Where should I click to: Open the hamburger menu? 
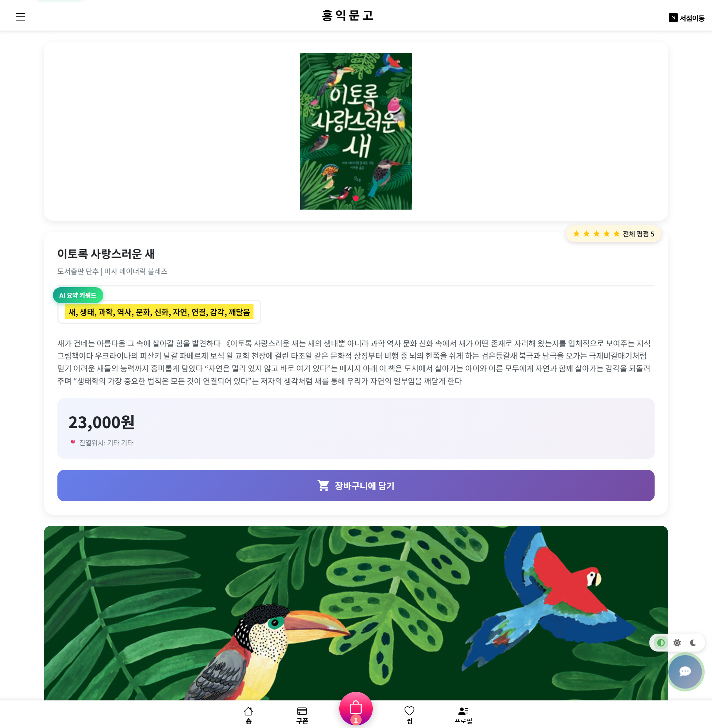21,17
